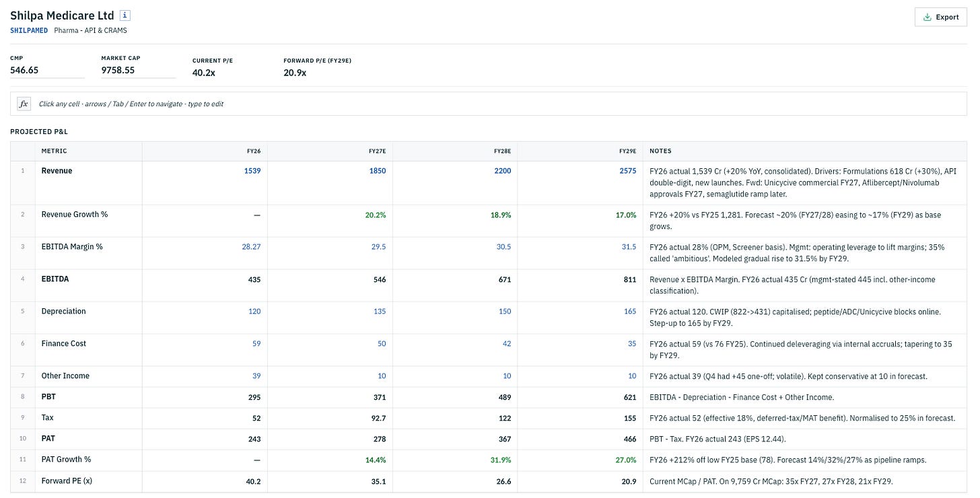Select FY26 PBT cell 295

click(x=205, y=397)
